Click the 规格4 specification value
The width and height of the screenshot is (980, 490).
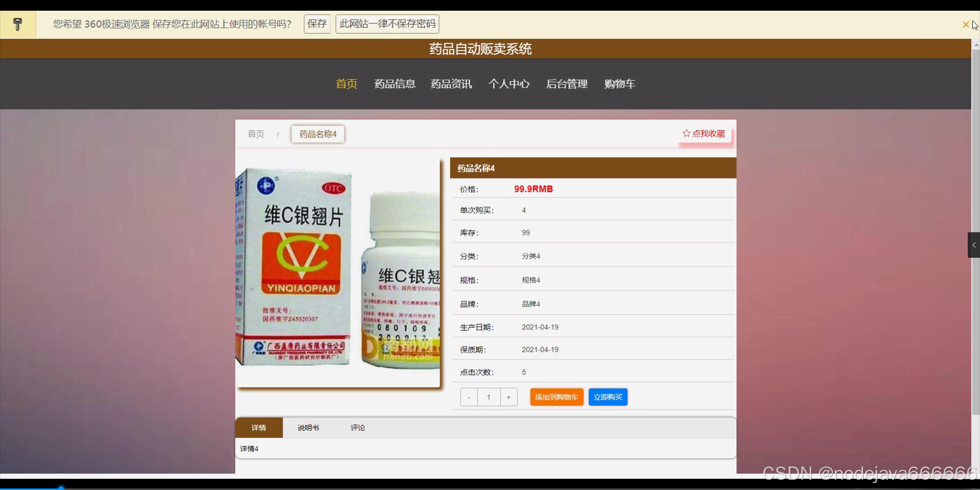point(531,280)
